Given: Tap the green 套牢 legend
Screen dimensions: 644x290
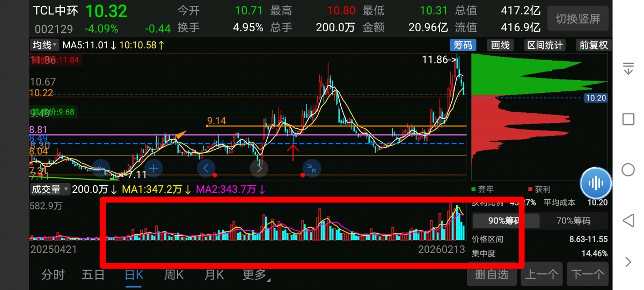Looking at the screenshot, I should (x=482, y=189).
